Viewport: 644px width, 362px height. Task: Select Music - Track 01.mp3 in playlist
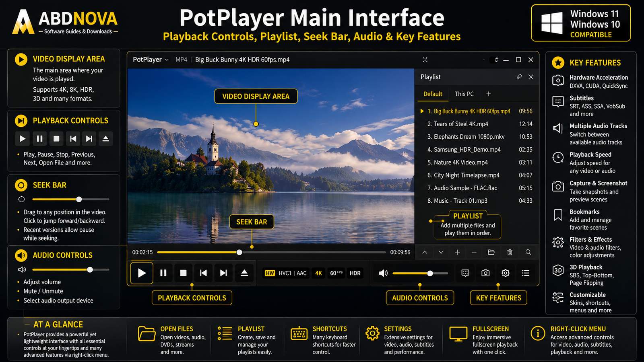click(x=476, y=201)
